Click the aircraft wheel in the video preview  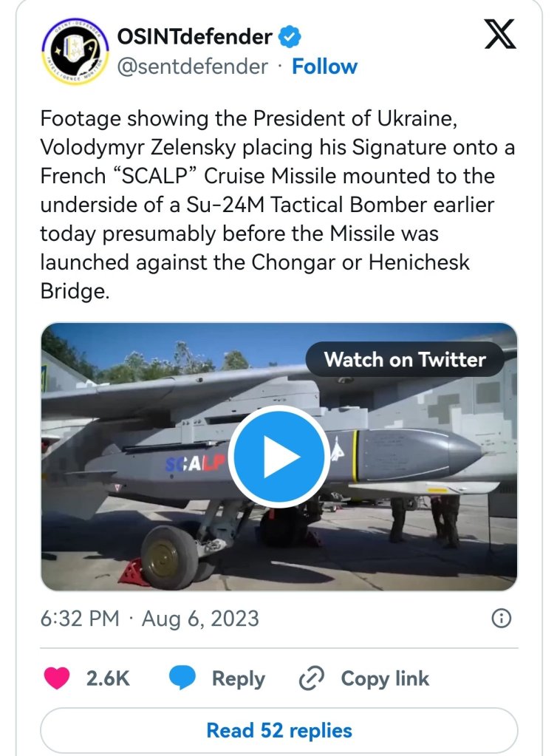point(169,556)
